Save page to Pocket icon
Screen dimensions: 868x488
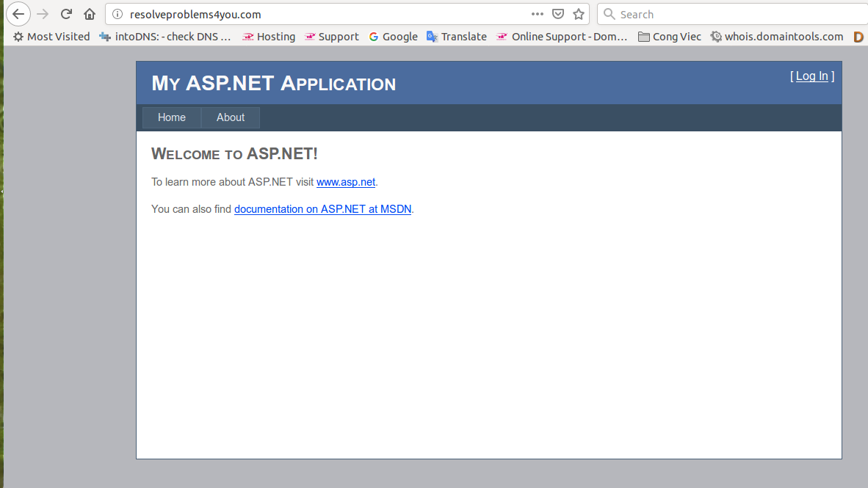click(x=558, y=14)
